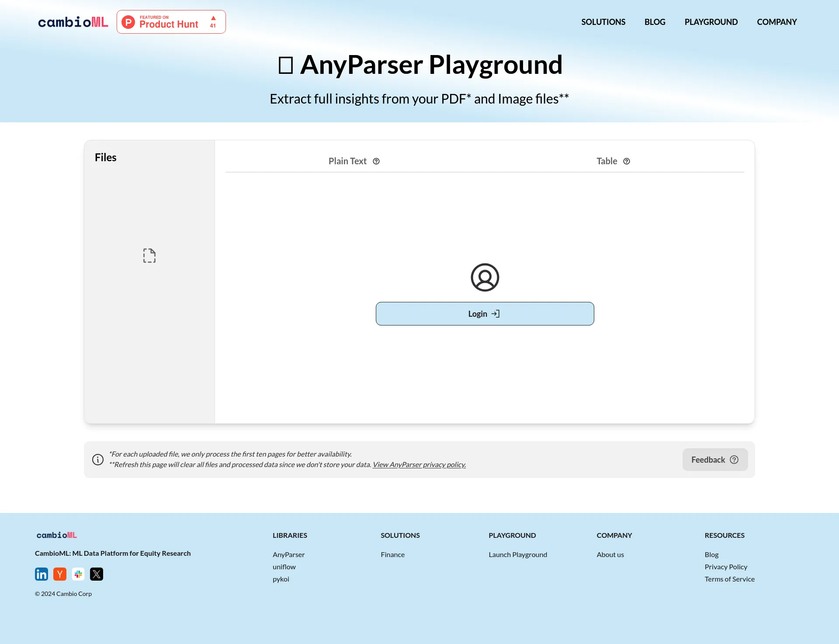Switch to the Table tab

click(x=614, y=161)
